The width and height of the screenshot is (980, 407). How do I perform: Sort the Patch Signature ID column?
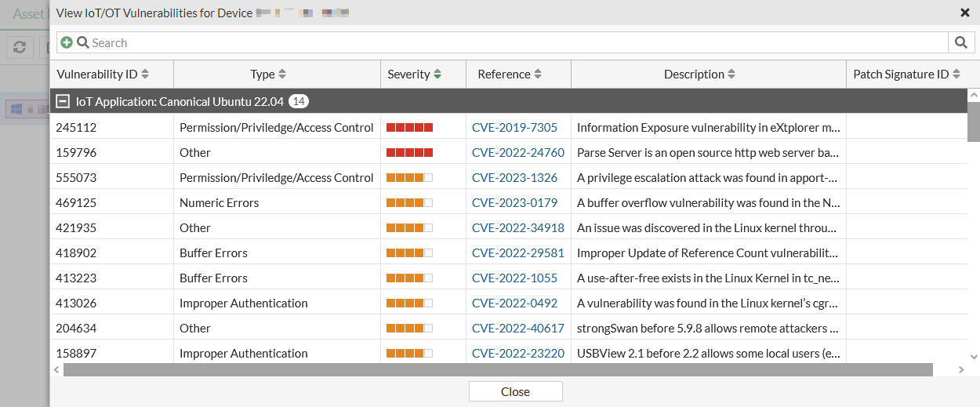click(956, 74)
